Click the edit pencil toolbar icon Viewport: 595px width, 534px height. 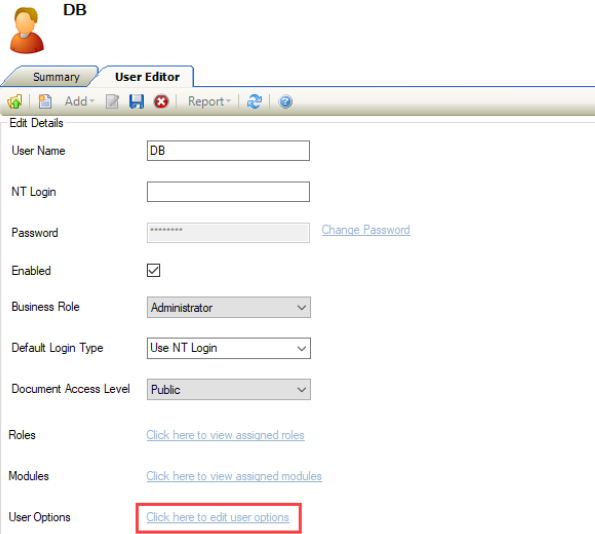point(112,101)
